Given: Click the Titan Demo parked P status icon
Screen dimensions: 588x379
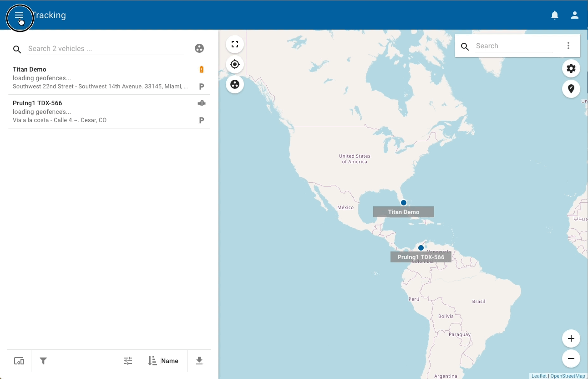Looking at the screenshot, I should point(202,87).
